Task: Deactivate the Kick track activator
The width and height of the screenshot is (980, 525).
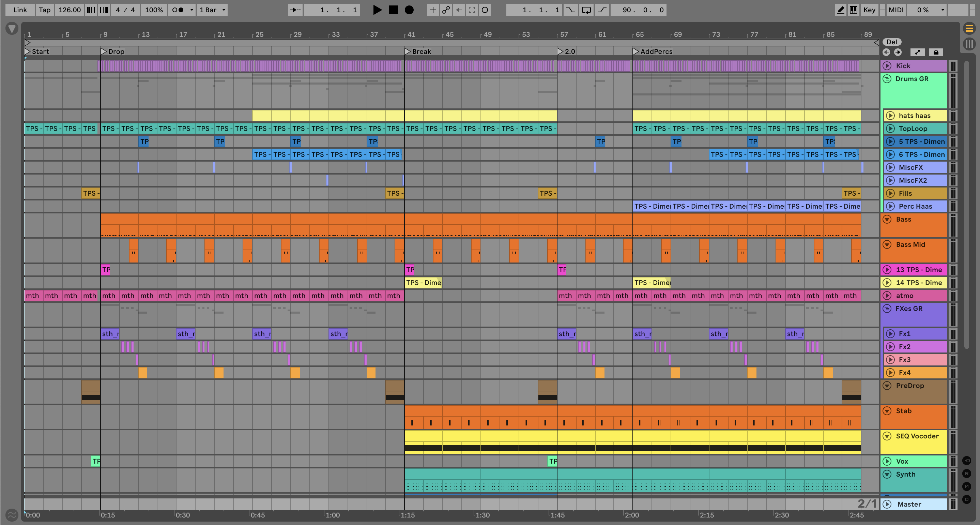Action: (x=887, y=65)
